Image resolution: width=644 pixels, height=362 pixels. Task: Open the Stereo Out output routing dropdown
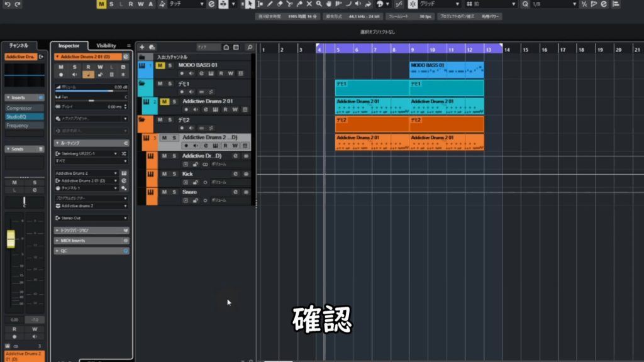88,218
